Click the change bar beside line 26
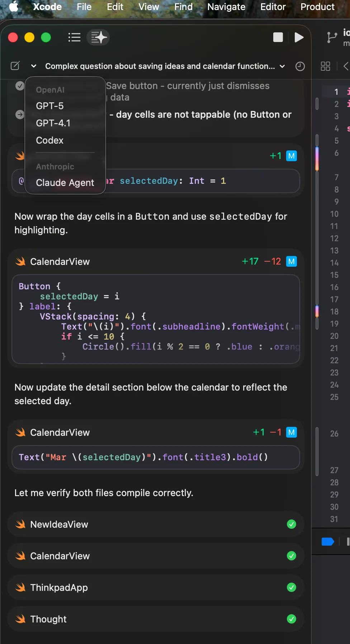350x644 pixels. (x=317, y=452)
